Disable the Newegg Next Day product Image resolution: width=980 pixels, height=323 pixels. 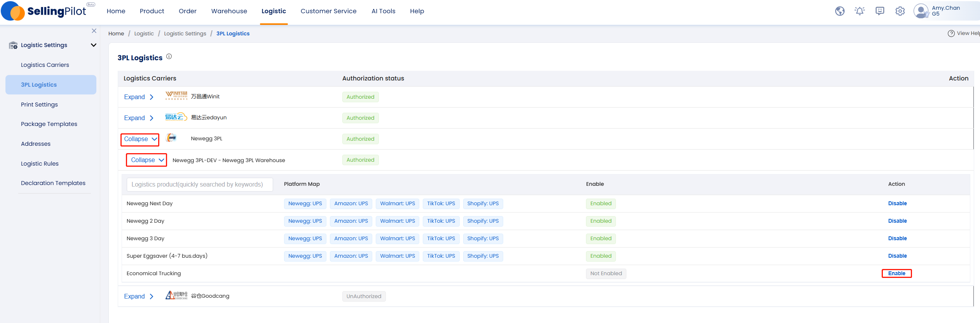click(x=897, y=203)
